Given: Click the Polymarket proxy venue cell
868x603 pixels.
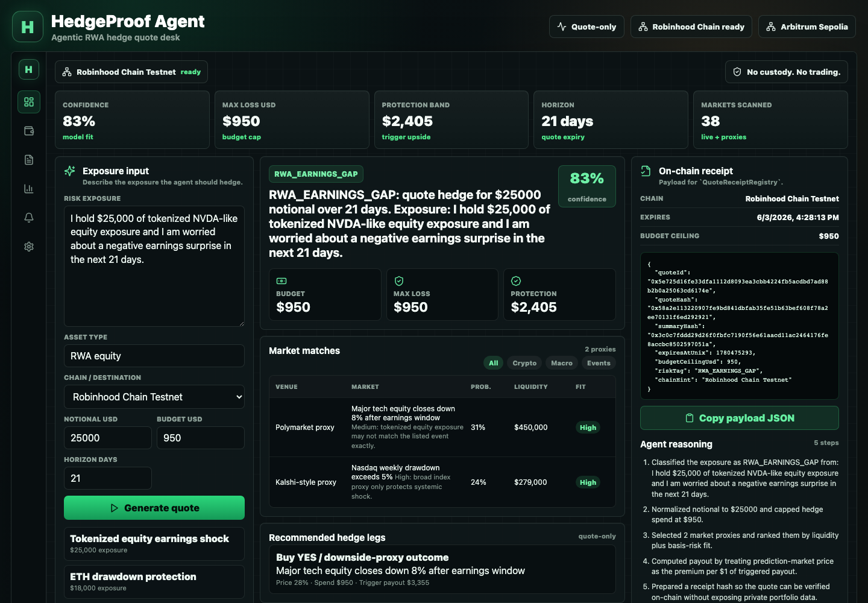Looking at the screenshot, I should (305, 428).
